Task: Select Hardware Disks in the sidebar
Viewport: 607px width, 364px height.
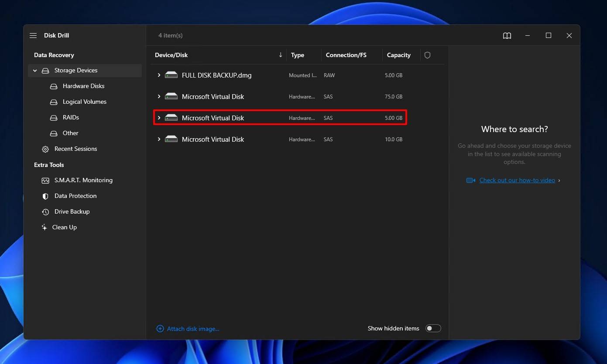Action: click(x=84, y=86)
